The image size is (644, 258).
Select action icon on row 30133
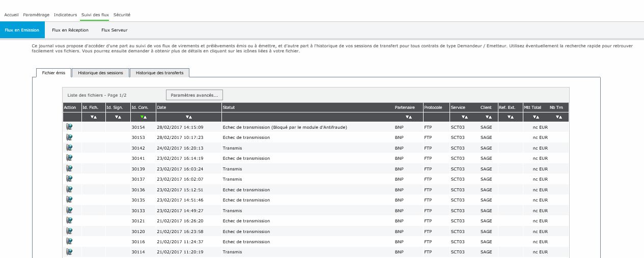pos(69,210)
